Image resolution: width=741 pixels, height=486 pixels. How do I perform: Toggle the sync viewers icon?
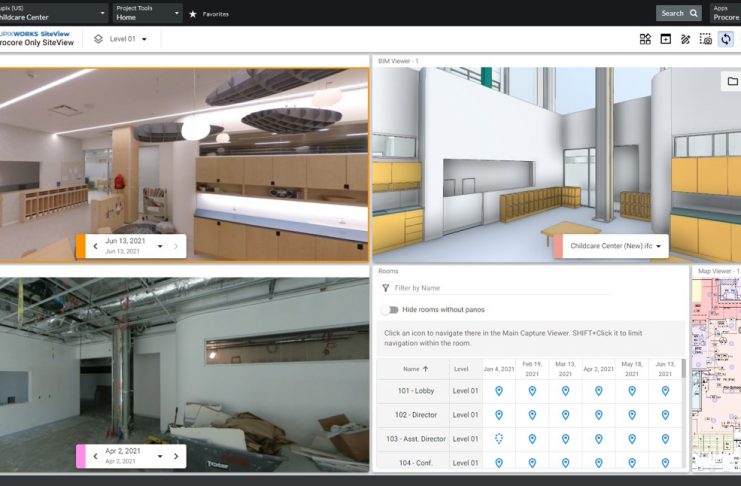point(725,39)
